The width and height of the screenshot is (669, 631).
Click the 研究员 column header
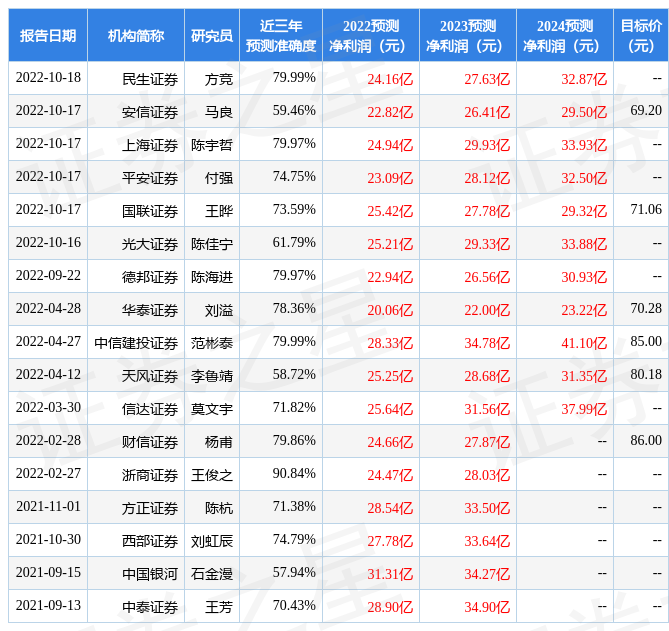pos(212,35)
